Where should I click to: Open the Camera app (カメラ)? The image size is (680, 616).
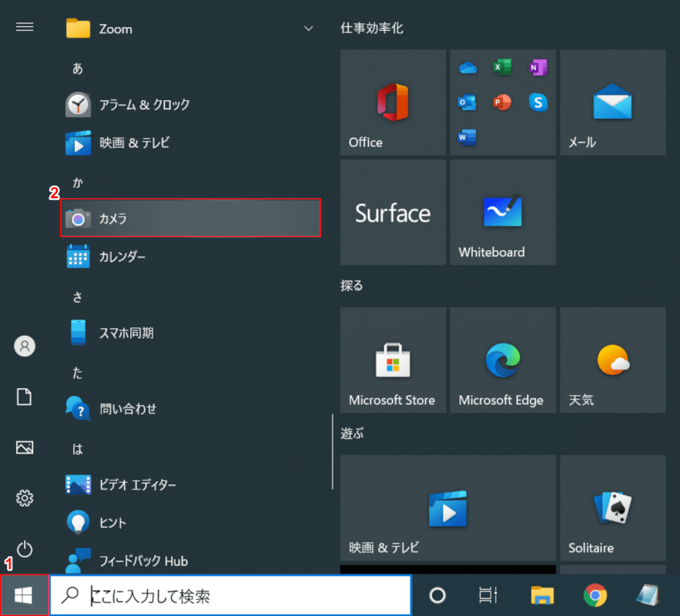pos(189,219)
